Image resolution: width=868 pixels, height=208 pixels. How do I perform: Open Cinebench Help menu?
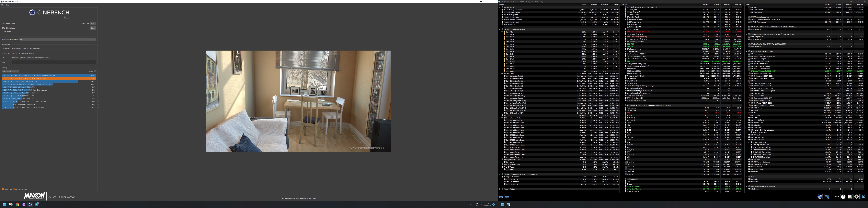[x=7, y=5]
